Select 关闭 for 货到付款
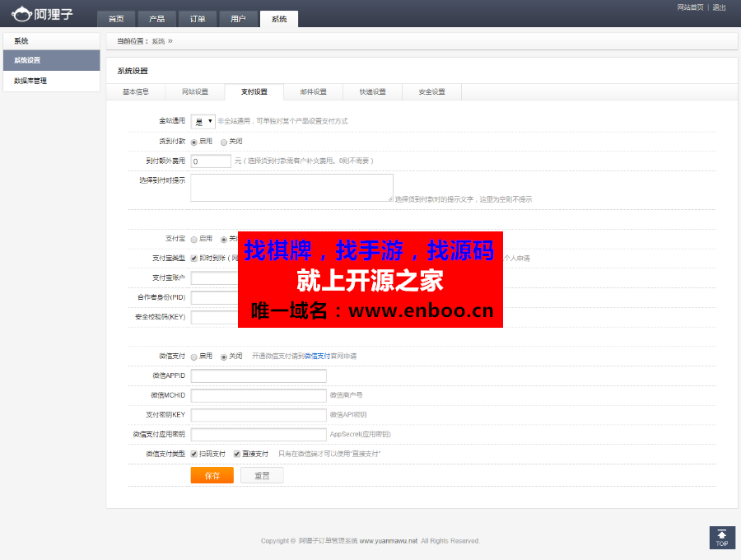Screen dimensions: 741x560 (x=224, y=142)
